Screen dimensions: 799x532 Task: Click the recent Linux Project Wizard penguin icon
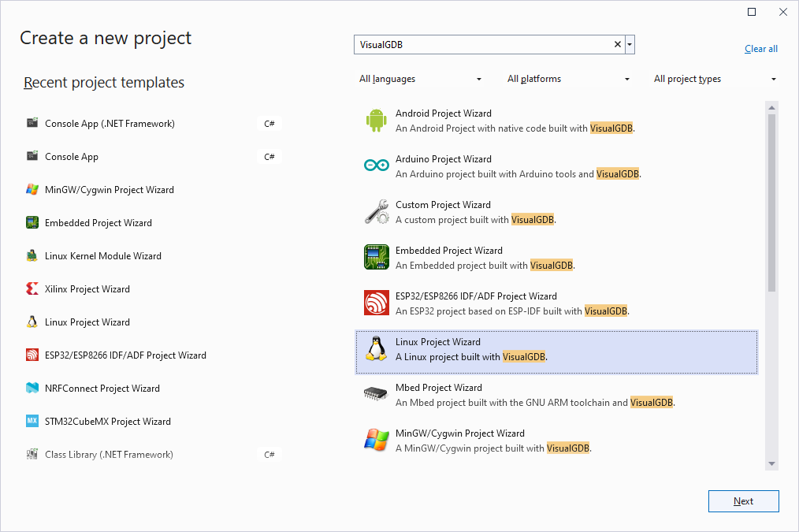(x=32, y=322)
